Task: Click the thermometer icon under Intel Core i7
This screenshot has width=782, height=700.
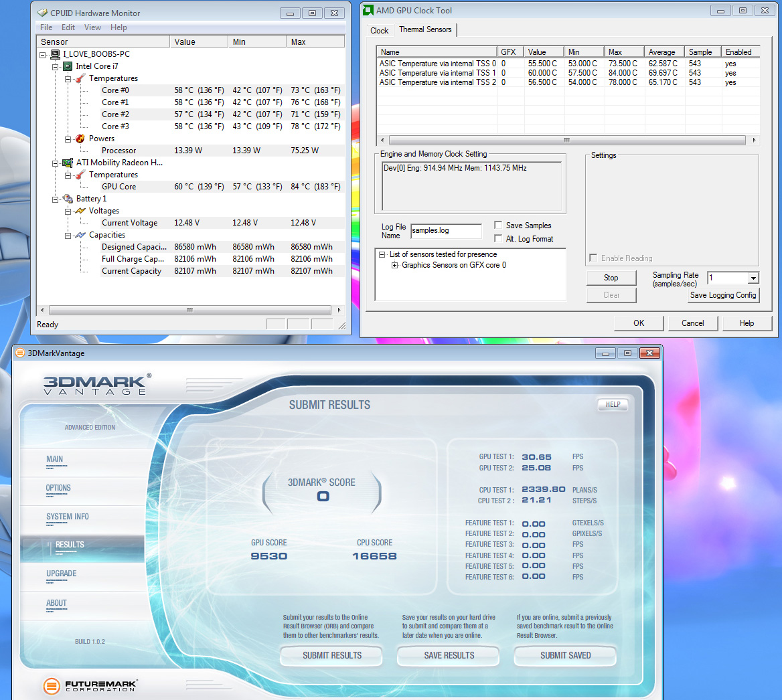Action: [x=80, y=78]
